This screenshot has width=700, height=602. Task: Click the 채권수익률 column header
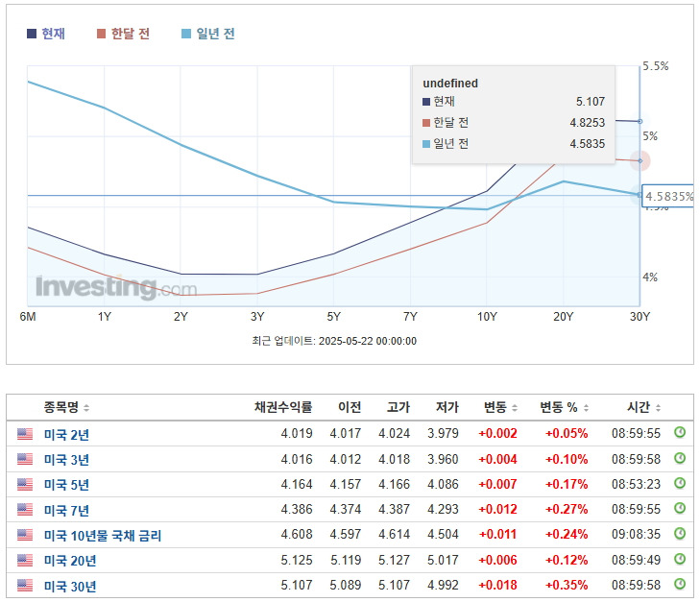point(283,407)
